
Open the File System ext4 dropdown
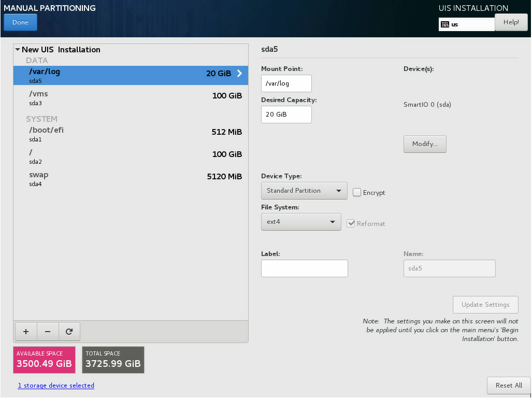pyautogui.click(x=301, y=222)
